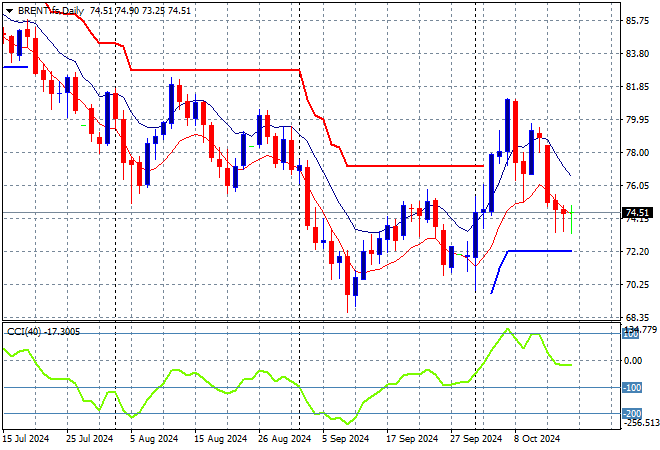Click the 5 Sep 2024 date label

pyautogui.click(x=346, y=439)
